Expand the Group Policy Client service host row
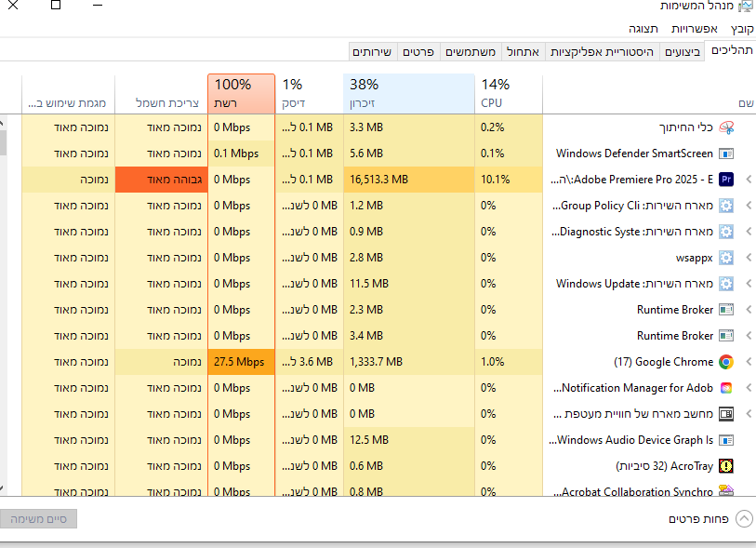Image resolution: width=756 pixels, height=548 pixels. [x=748, y=206]
